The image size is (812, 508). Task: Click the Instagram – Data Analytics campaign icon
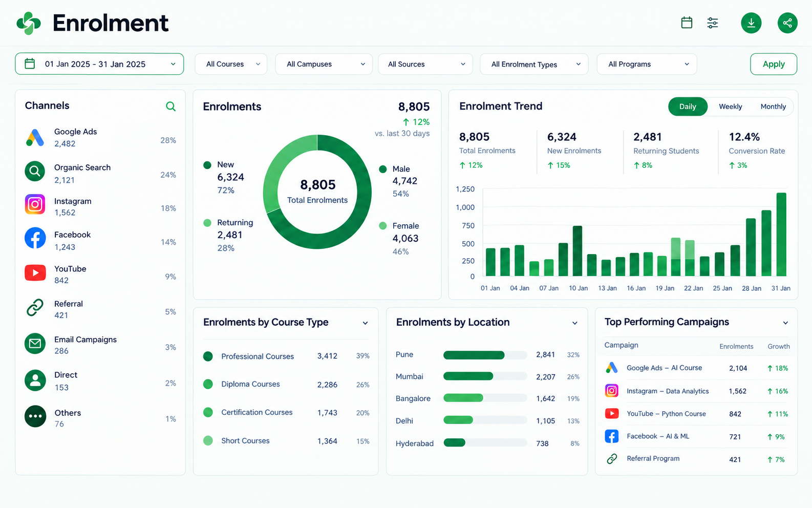612,391
